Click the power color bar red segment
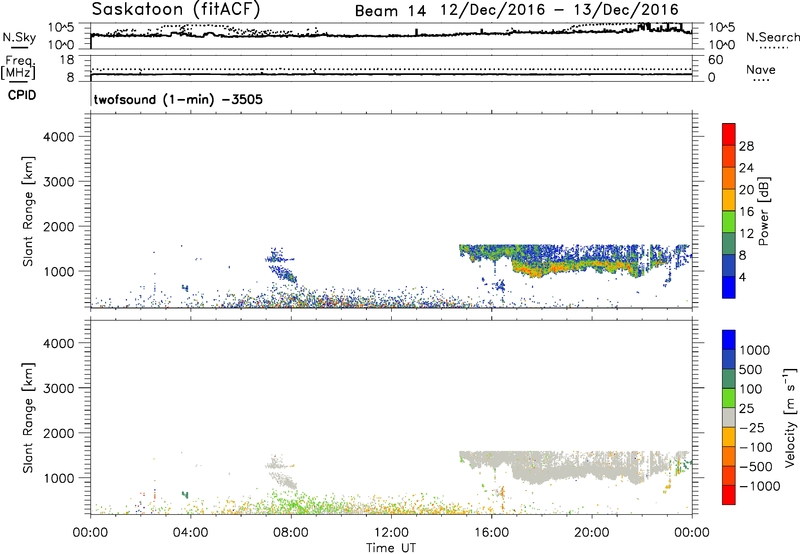This screenshot has width=800, height=554. [x=729, y=134]
